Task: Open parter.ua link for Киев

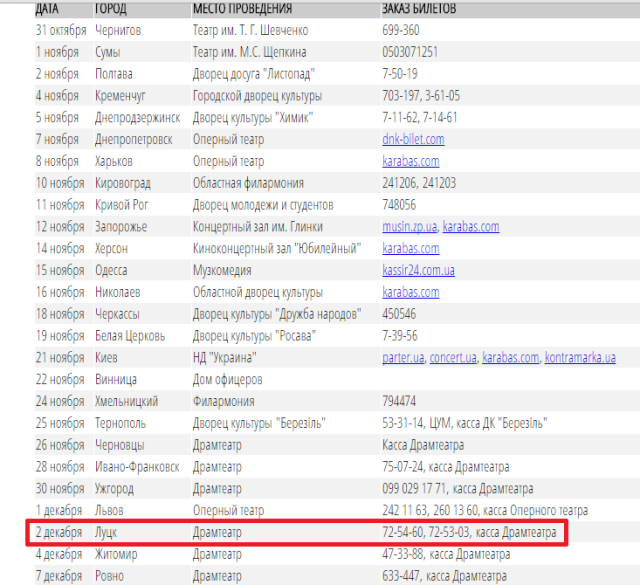Action: click(x=403, y=358)
